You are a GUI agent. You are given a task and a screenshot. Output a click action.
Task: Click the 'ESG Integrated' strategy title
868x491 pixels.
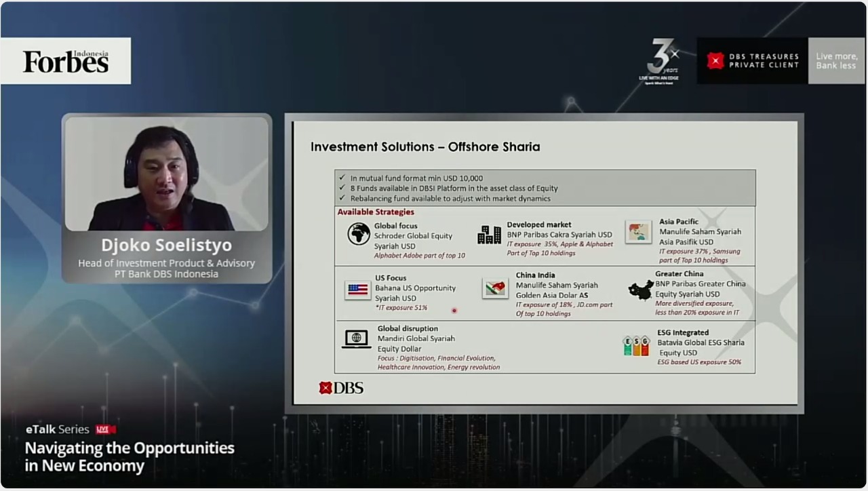pyautogui.click(x=683, y=333)
